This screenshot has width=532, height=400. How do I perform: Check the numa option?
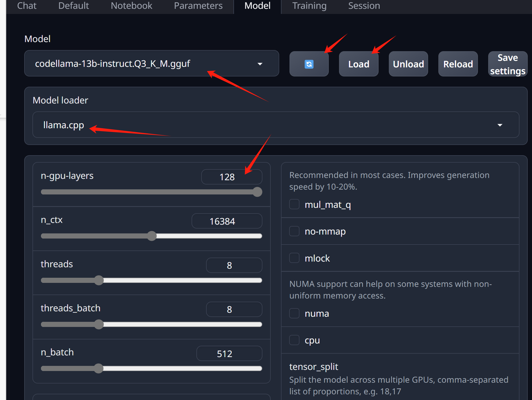point(294,313)
